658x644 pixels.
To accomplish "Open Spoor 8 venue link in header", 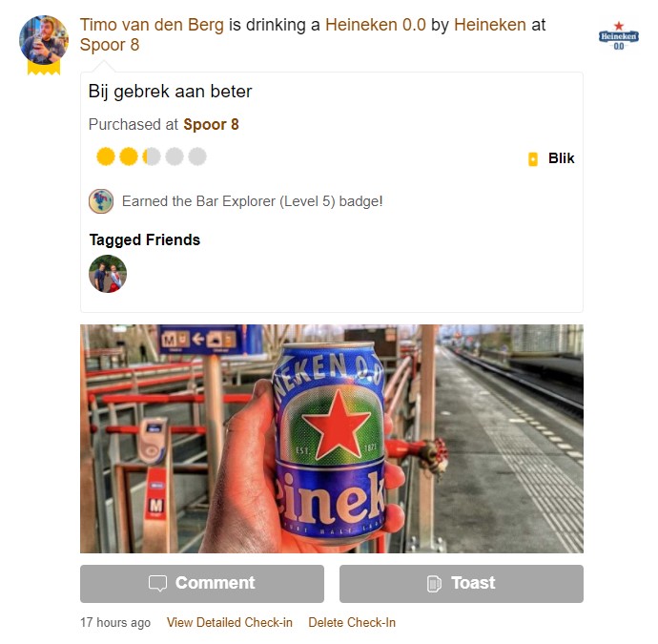I will click(110, 45).
